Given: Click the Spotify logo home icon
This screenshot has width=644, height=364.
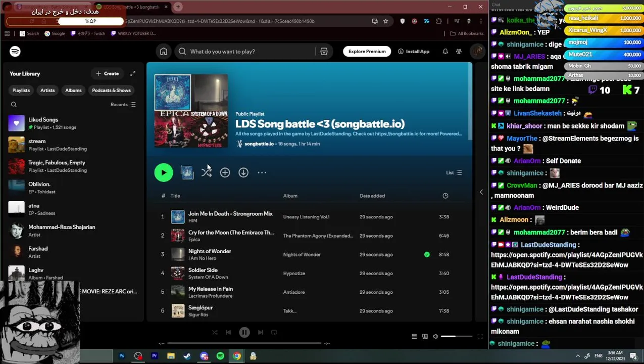Looking at the screenshot, I should [15, 51].
